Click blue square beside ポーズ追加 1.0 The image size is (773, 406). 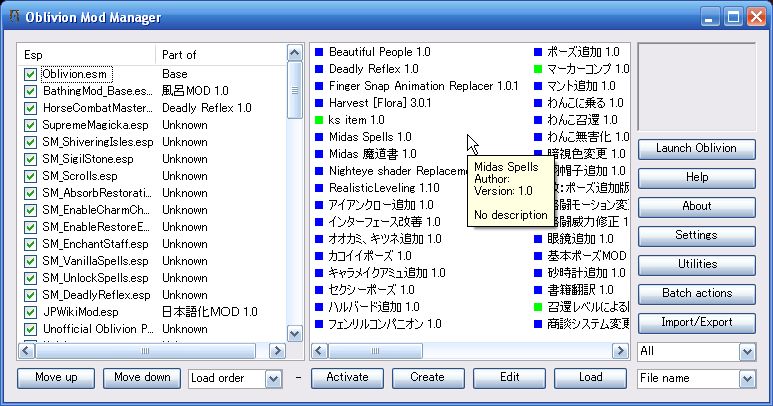click(x=538, y=52)
